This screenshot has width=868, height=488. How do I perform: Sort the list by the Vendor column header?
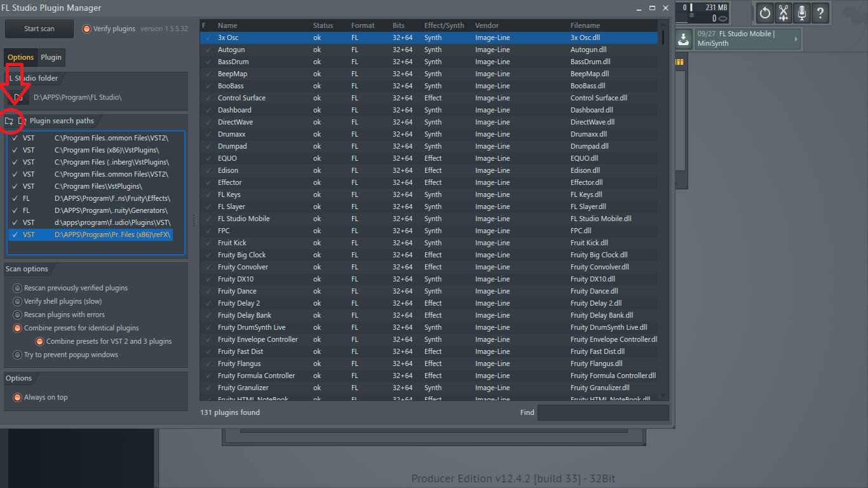tap(487, 25)
